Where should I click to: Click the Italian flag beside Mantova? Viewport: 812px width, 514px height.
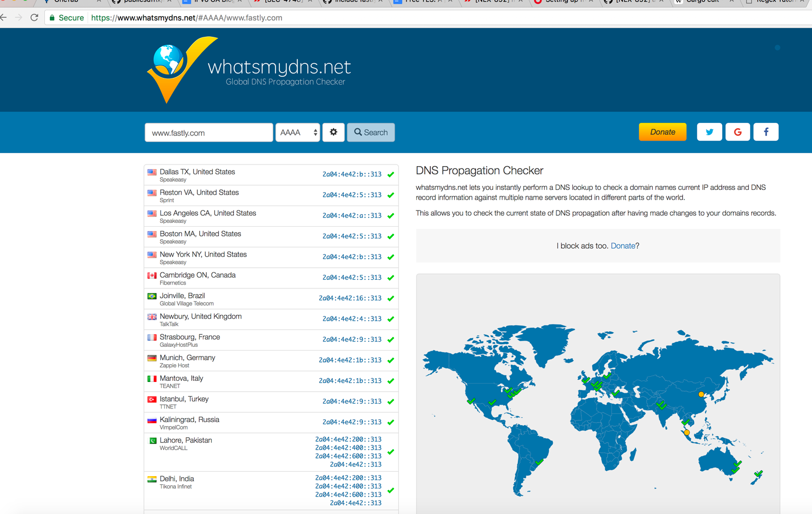(x=152, y=379)
